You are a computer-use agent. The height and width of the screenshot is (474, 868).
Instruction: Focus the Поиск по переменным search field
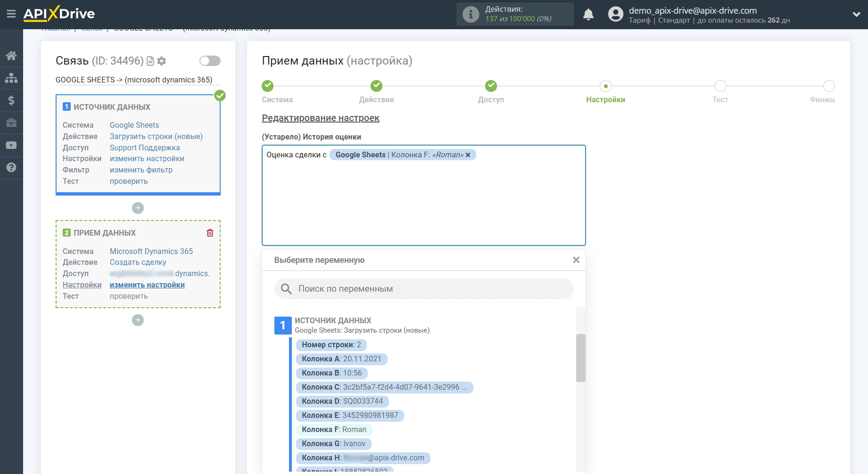[424, 289]
